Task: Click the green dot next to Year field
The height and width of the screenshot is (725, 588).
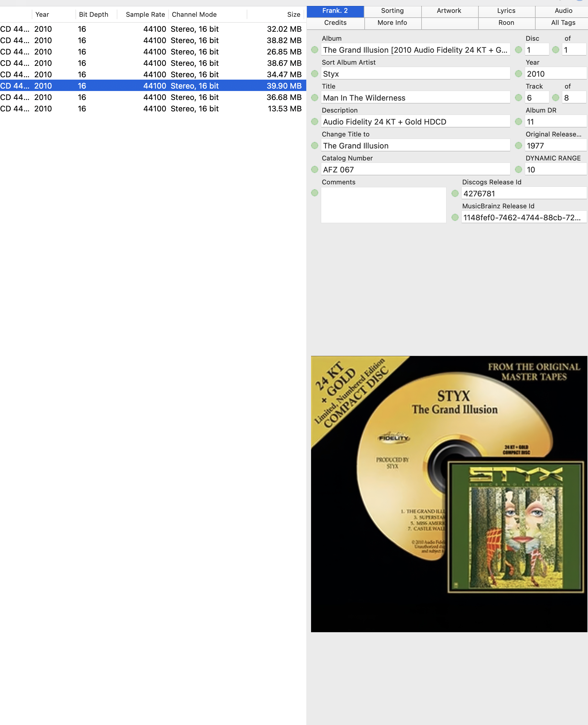Action: pos(518,73)
